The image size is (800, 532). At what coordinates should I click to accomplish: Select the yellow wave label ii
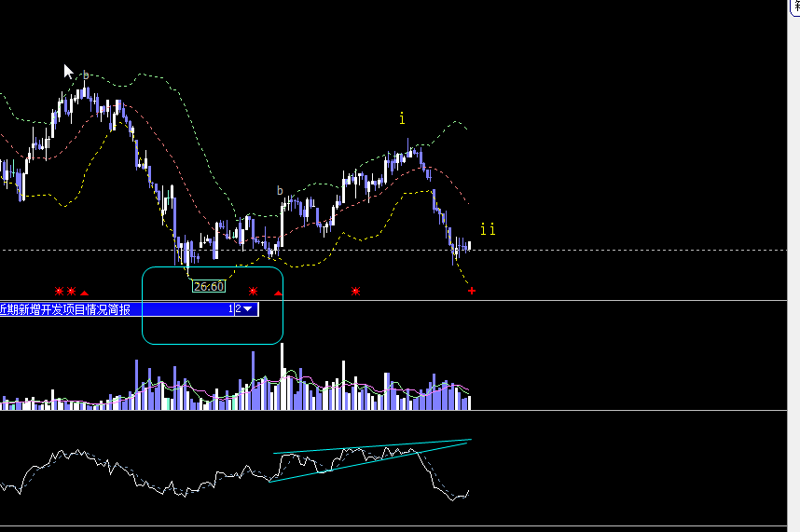[x=488, y=229]
